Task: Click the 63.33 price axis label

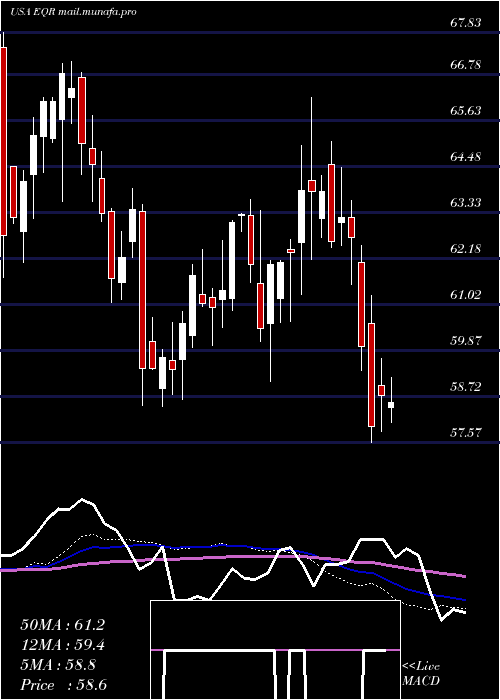Action: tap(466, 203)
